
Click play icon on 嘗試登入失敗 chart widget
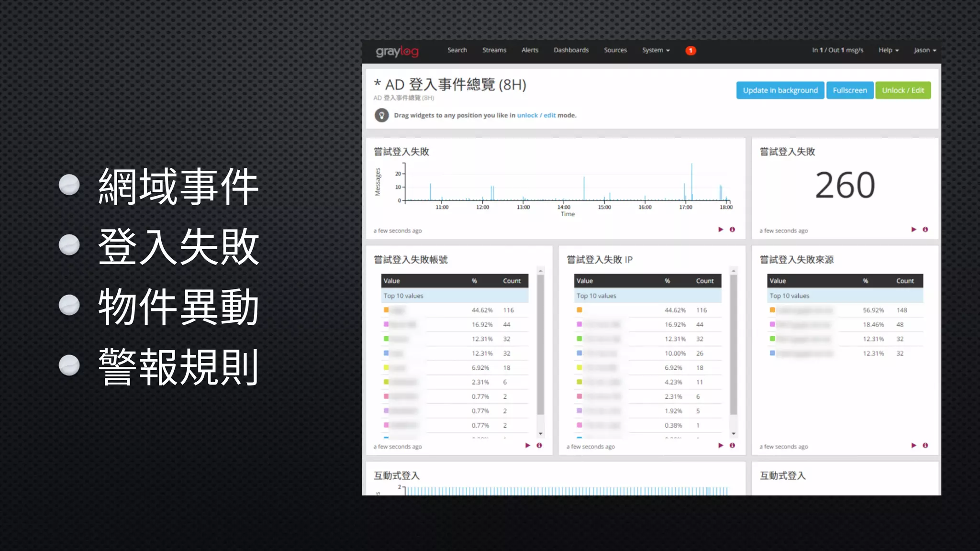tap(721, 230)
